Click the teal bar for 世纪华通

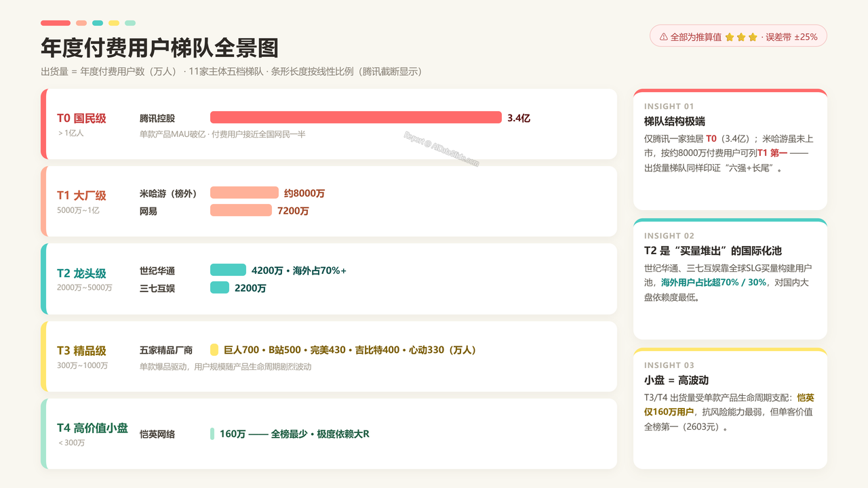228,270
